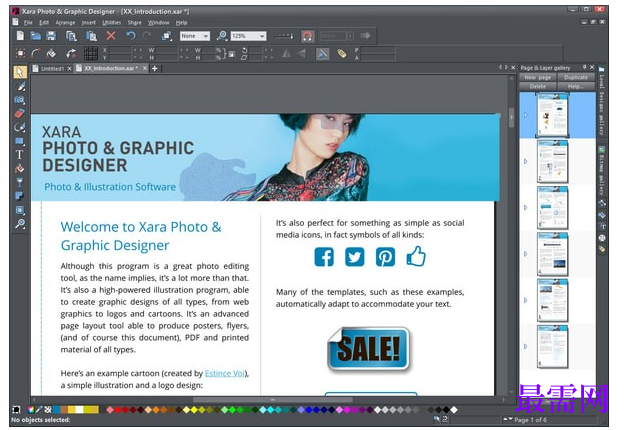This screenshot has height=430, width=627.
Task: Open the Utilities menu
Action: click(112, 23)
